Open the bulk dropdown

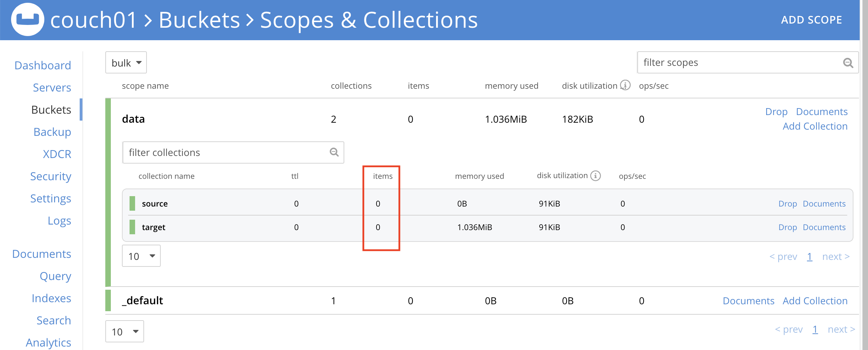[125, 62]
